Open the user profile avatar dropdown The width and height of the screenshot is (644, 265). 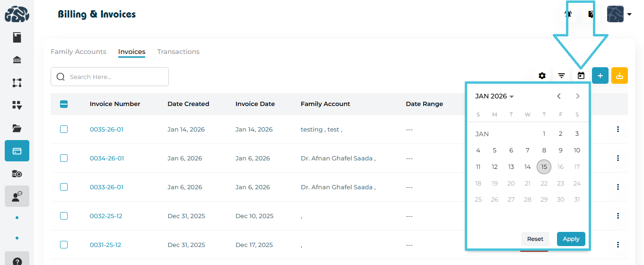click(619, 14)
